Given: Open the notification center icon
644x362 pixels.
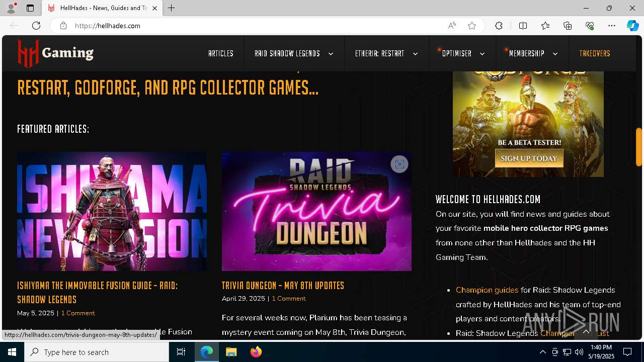Looking at the screenshot, I should [627, 352].
